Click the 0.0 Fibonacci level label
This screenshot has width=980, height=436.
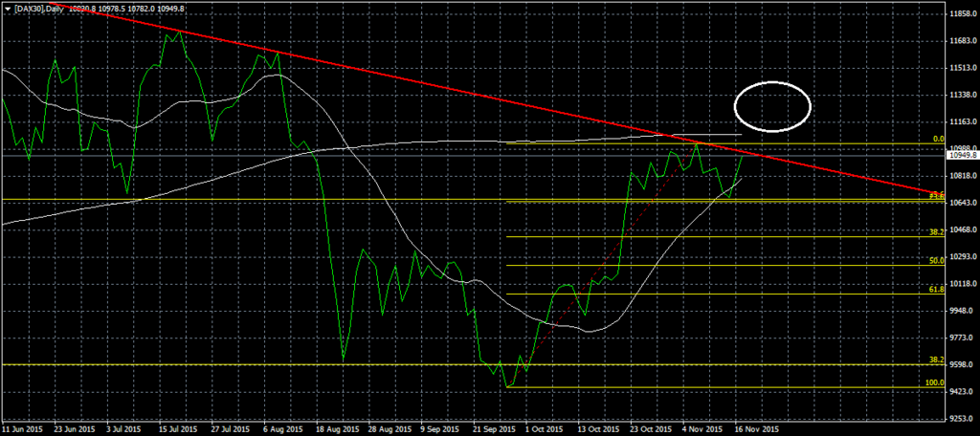pyautogui.click(x=938, y=139)
